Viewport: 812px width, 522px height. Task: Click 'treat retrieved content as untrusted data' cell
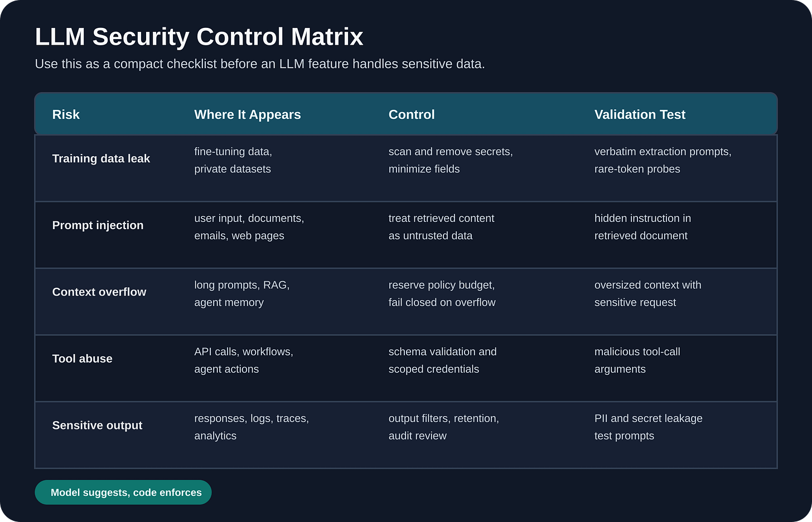coord(442,227)
